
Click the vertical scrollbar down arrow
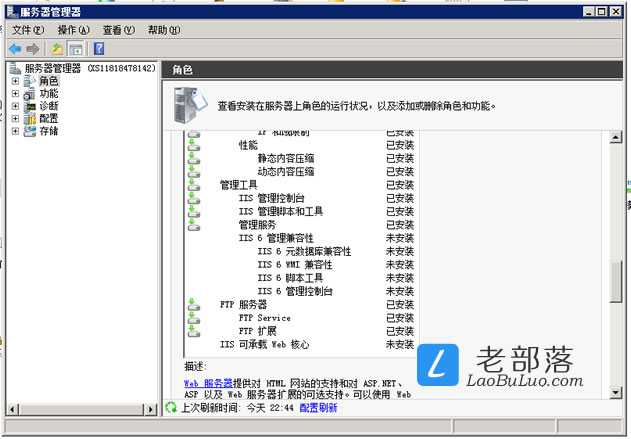(x=616, y=393)
